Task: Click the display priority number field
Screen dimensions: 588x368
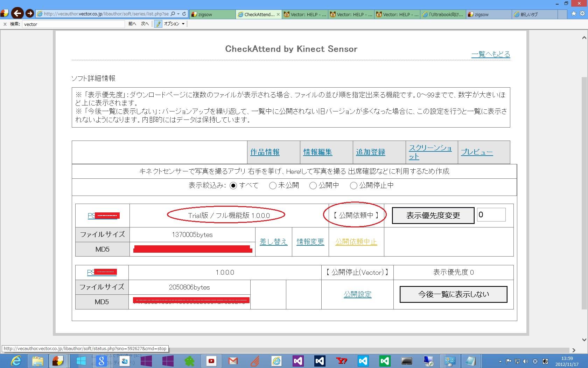Action: pos(491,215)
